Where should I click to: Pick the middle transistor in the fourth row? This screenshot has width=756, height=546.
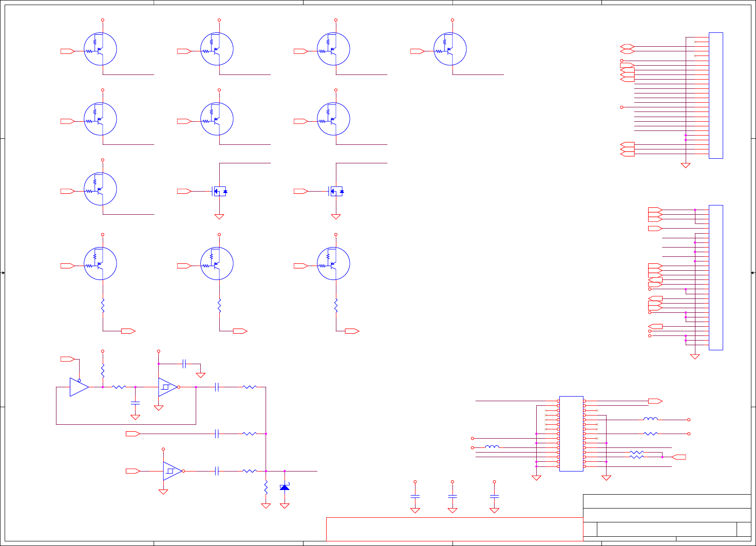[217, 263]
